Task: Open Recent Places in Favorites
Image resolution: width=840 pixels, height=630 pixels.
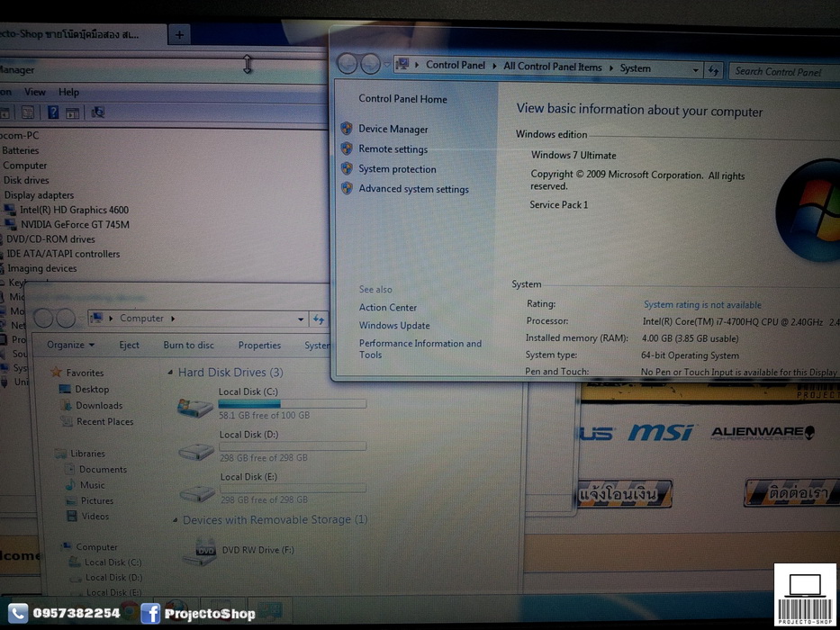Action: (105, 421)
